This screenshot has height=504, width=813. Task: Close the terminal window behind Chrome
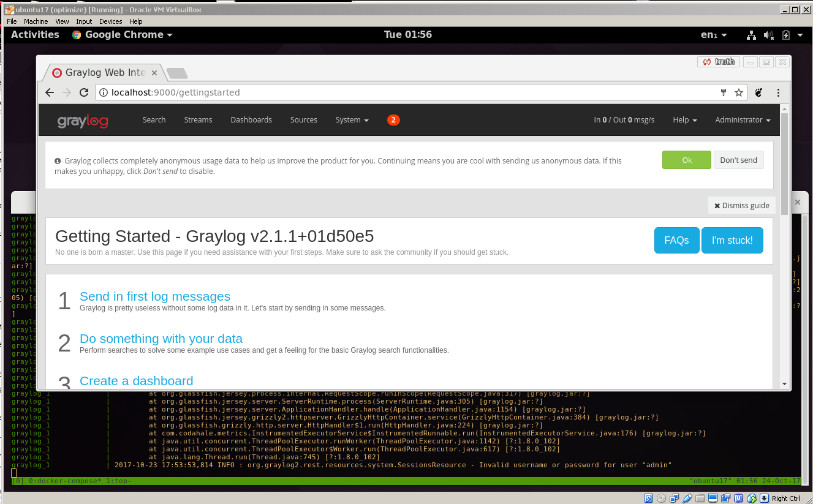coord(798,201)
